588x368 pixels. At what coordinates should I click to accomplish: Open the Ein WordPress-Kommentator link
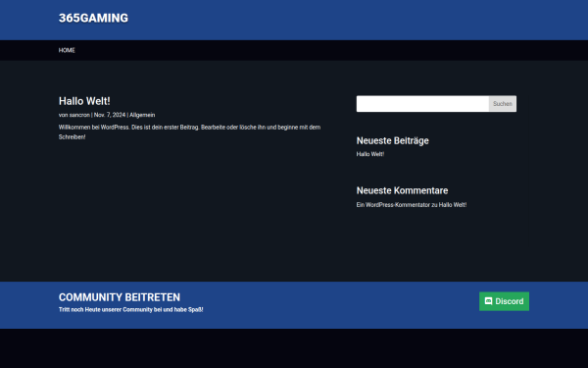point(393,205)
